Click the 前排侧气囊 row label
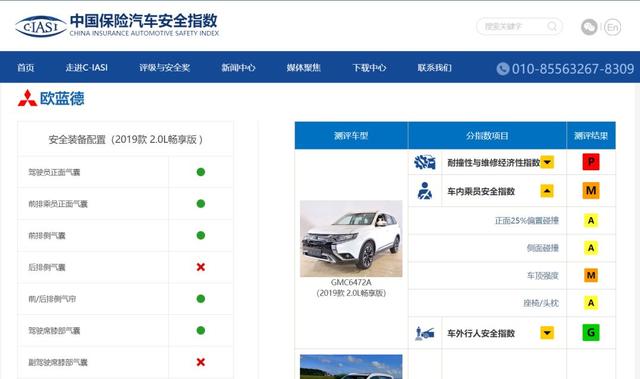This screenshot has width=640, height=379. click(x=47, y=236)
